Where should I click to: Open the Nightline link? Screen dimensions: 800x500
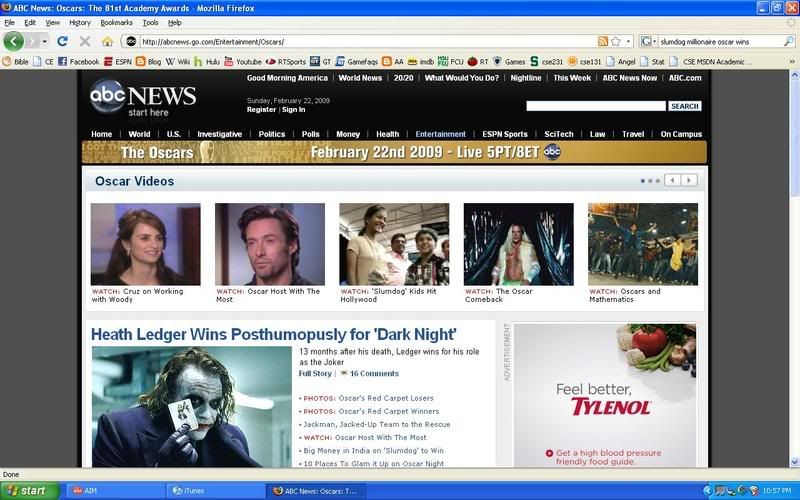point(526,78)
